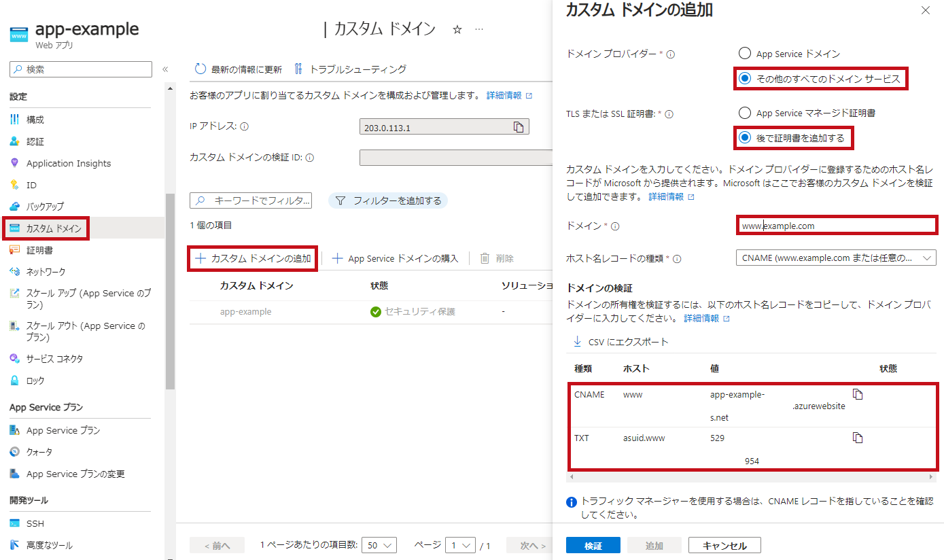The image size is (944, 560).
Task: Collapse the sidebar with the double-chevron icon
Action: click(164, 69)
